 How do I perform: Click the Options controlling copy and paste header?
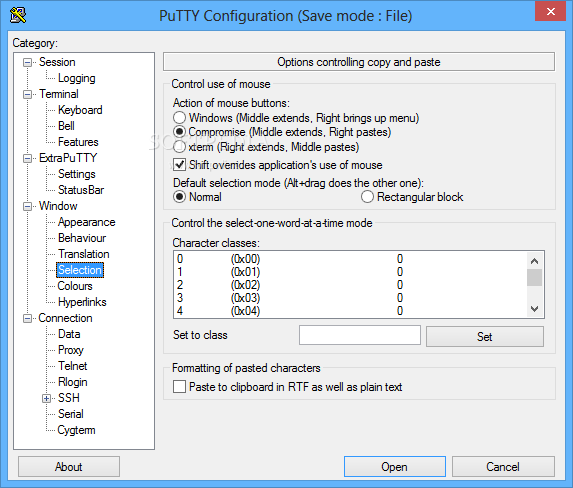click(359, 62)
